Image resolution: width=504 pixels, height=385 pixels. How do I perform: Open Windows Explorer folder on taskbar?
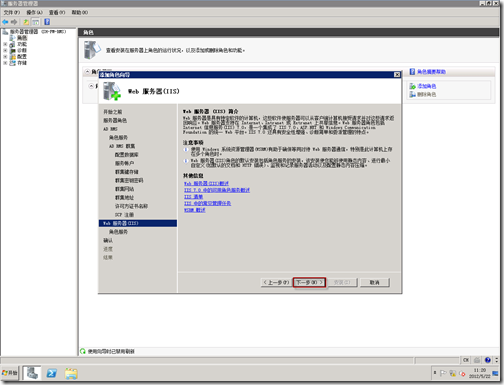(71, 373)
